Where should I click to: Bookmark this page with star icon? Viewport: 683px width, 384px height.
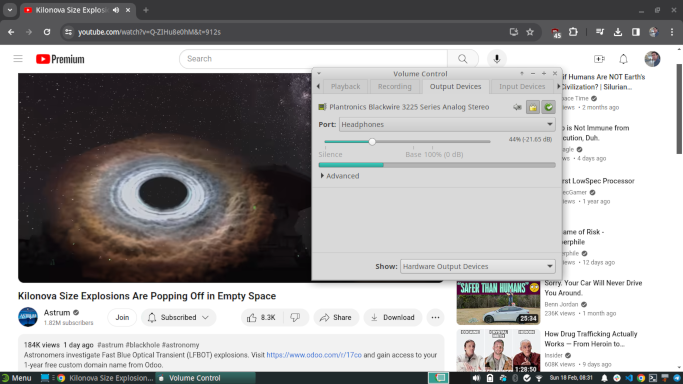(530, 32)
